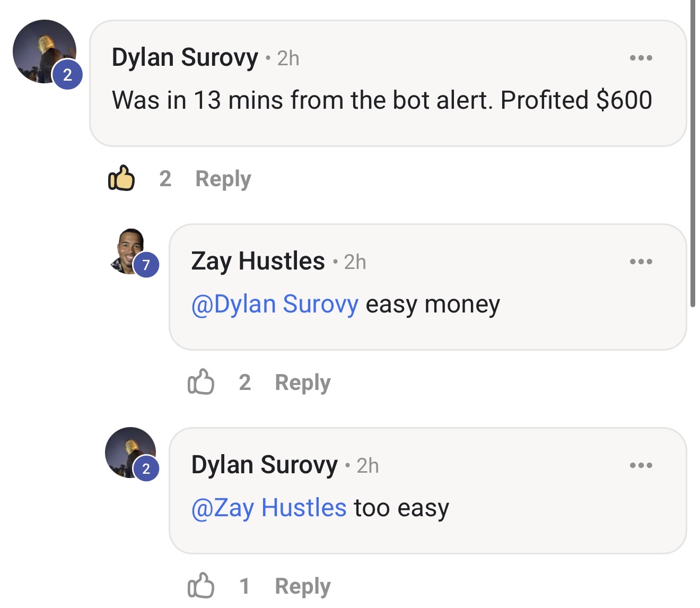View reactions count '2' on the top comment
700x608 pixels.
[166, 179]
